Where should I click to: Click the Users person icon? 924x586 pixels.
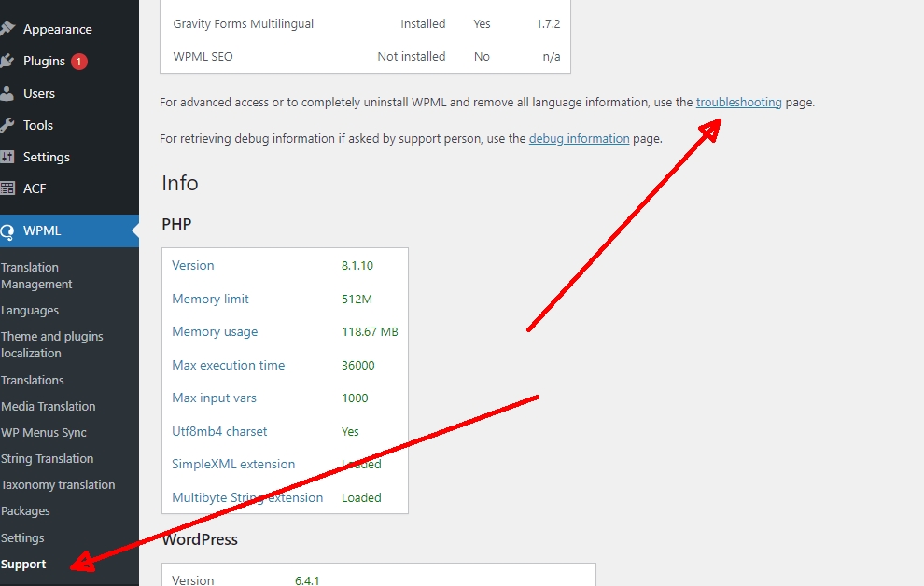(7, 93)
